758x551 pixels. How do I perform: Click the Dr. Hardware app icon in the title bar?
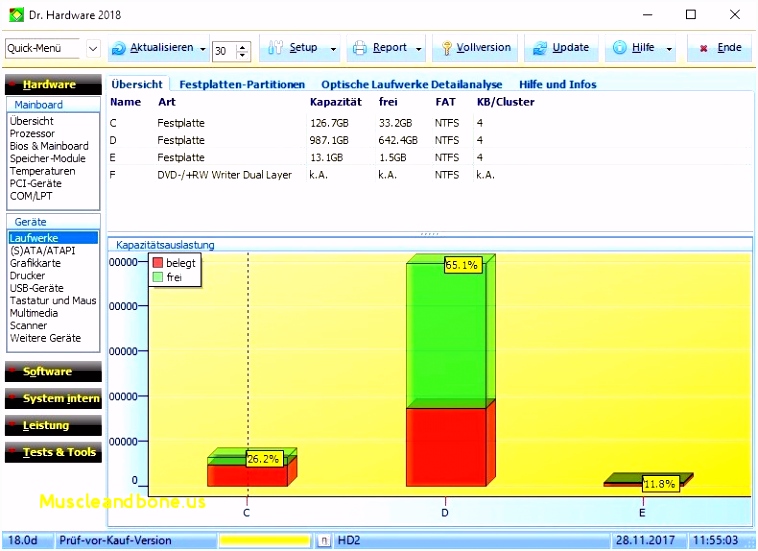coord(16,14)
